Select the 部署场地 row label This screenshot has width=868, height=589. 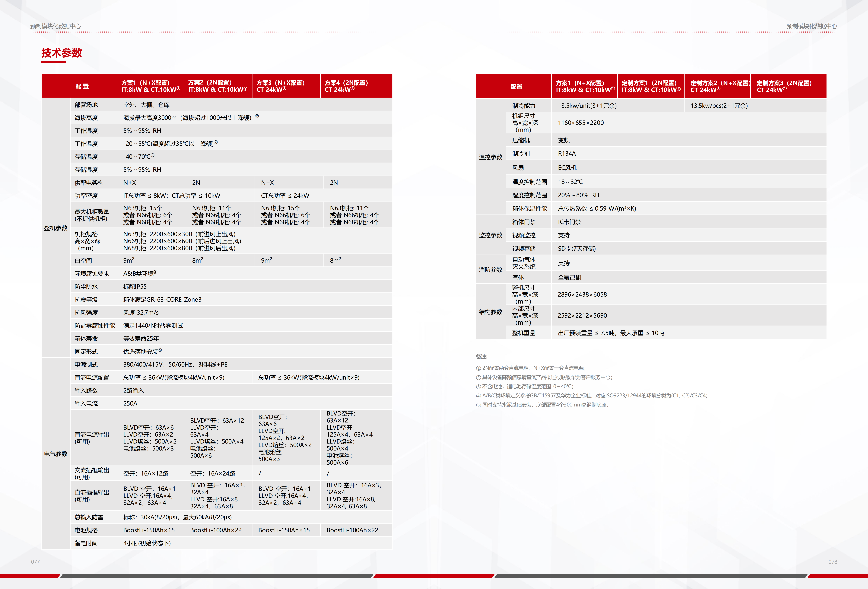(86, 105)
